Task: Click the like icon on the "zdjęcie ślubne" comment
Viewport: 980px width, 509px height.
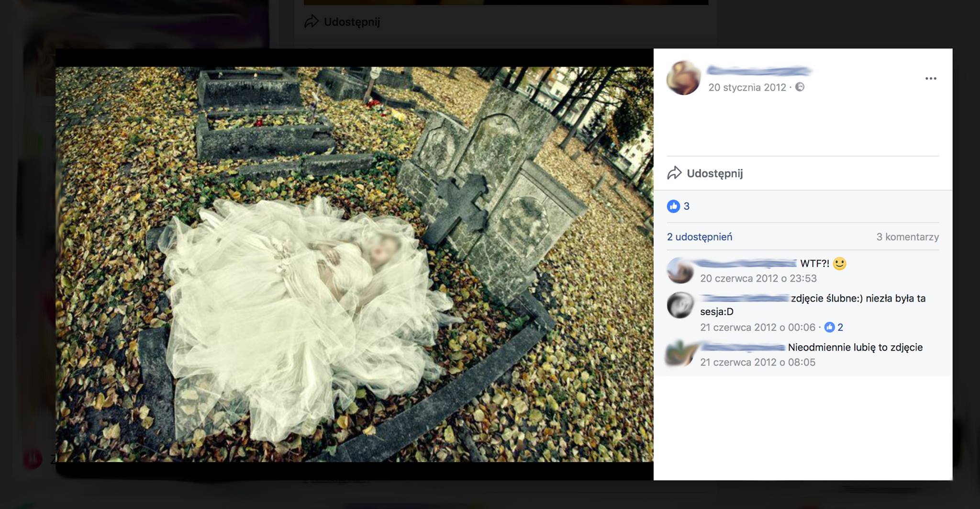Action: (830, 328)
